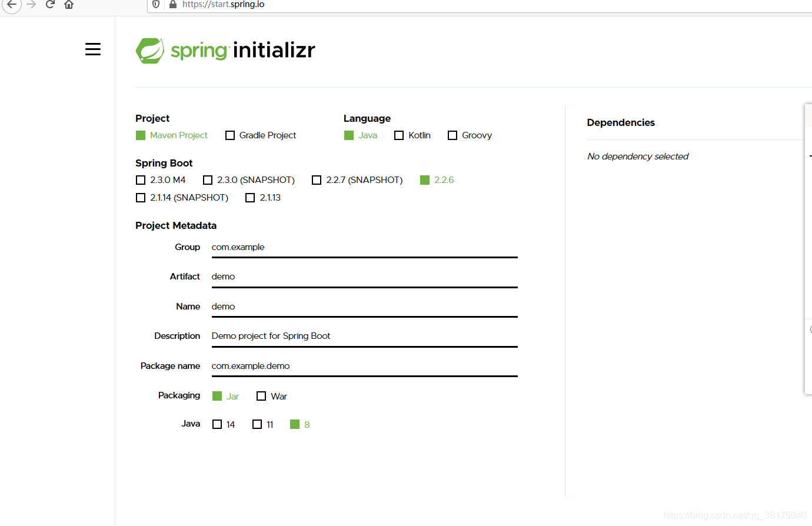Edit the Name field
812x526 pixels.
(365, 307)
